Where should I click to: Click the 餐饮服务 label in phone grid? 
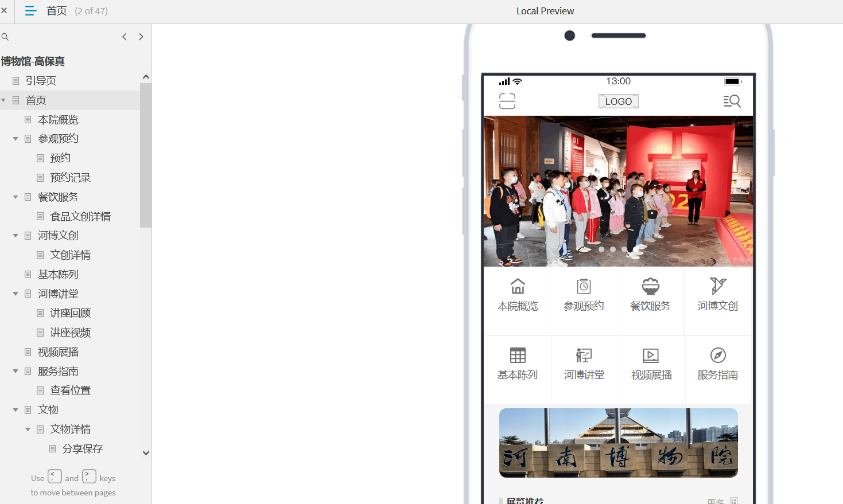[650, 306]
